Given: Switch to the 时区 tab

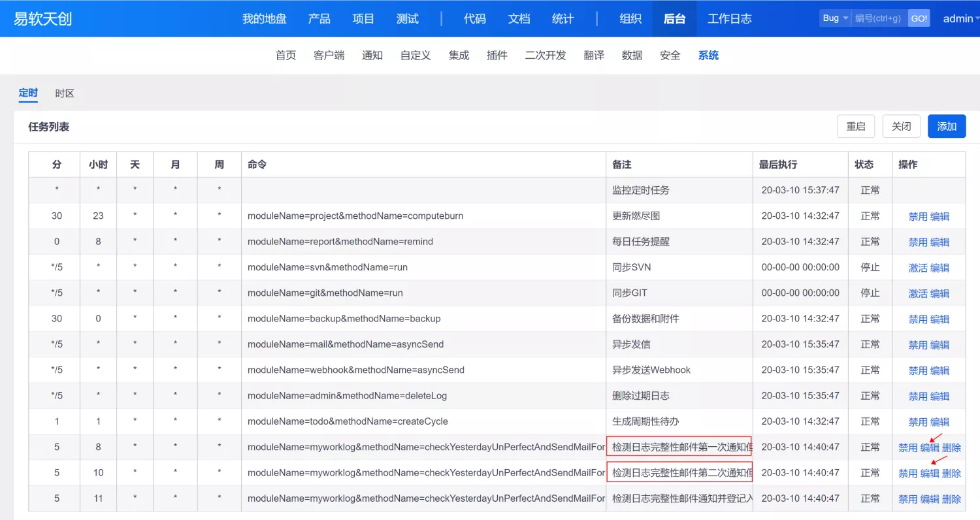Looking at the screenshot, I should point(65,93).
